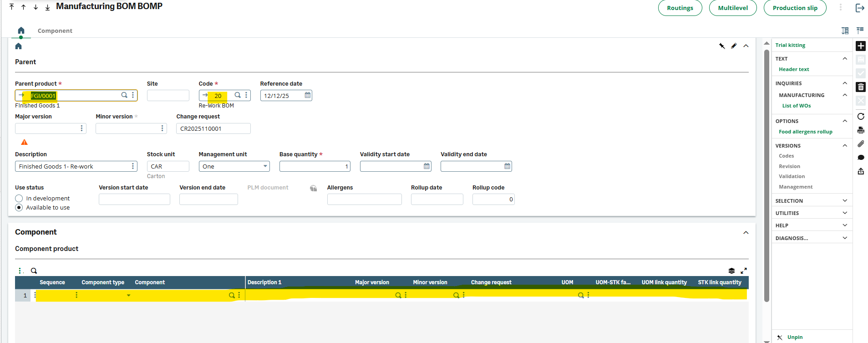Click the small home icon in Parent section
Image resolution: width=868 pixels, height=343 pixels.
19,46
